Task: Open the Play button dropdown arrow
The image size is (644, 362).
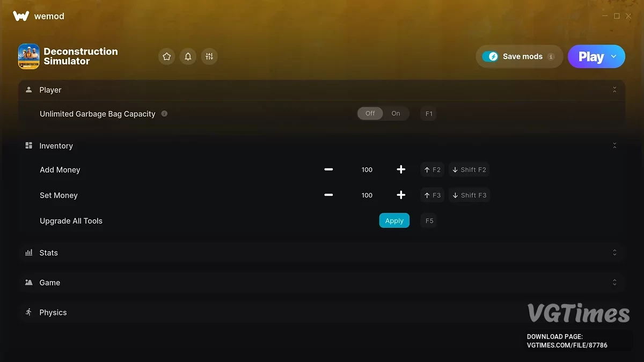Action: 614,56
